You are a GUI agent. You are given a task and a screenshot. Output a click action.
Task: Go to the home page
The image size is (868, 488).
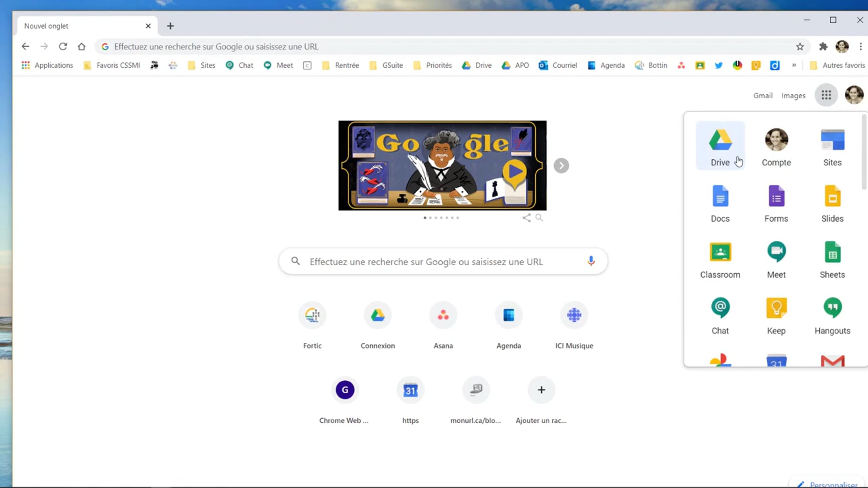[82, 46]
